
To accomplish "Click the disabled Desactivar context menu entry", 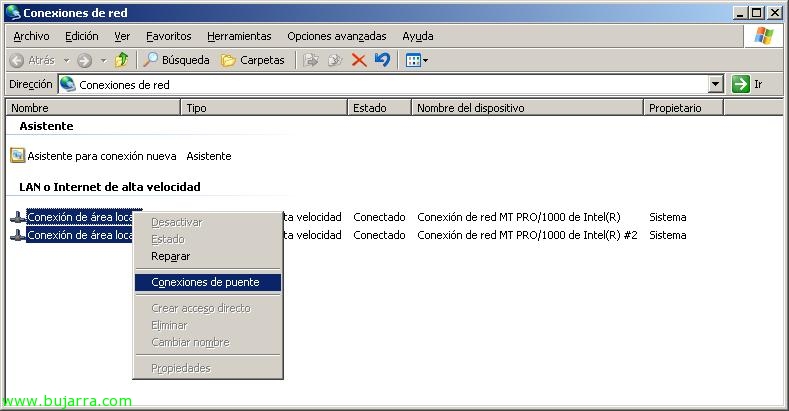I will (x=208, y=222).
